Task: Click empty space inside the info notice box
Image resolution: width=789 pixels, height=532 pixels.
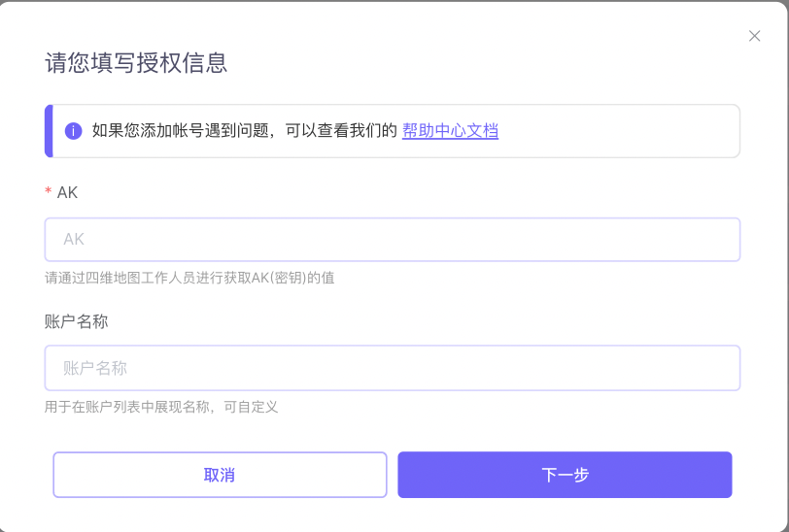Action: click(619, 131)
